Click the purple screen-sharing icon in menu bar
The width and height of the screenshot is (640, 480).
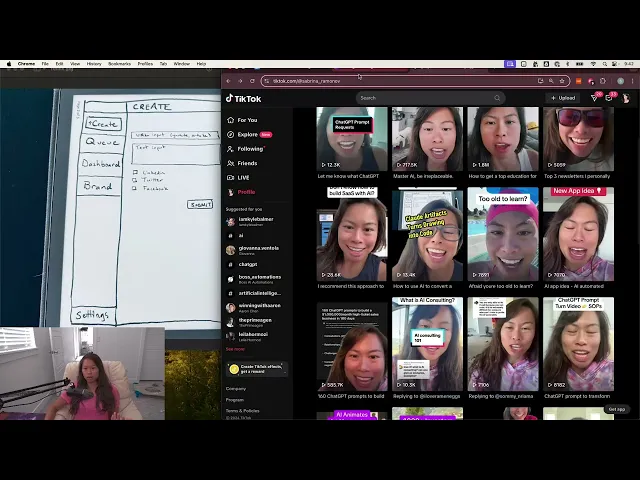(x=510, y=64)
